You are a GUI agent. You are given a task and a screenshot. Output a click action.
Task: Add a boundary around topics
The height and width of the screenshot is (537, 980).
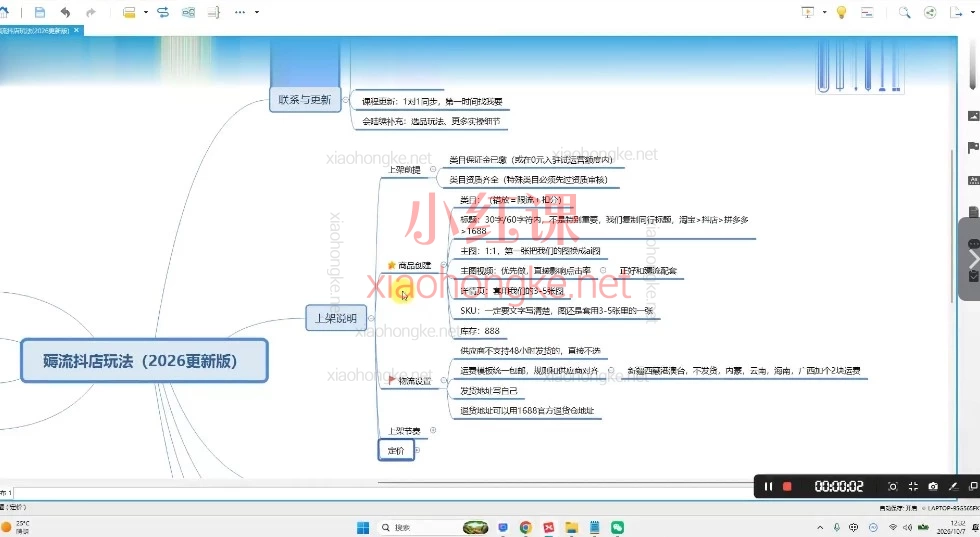point(188,12)
